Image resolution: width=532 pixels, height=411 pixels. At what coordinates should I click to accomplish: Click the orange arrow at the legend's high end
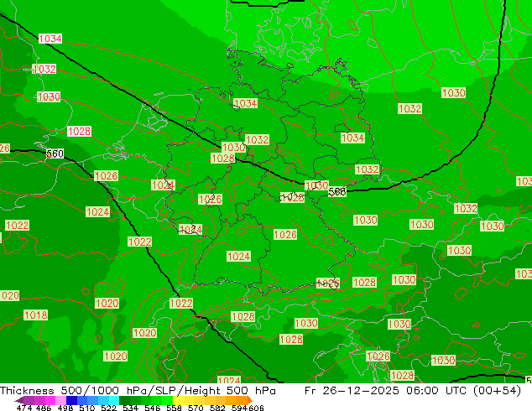250,400
